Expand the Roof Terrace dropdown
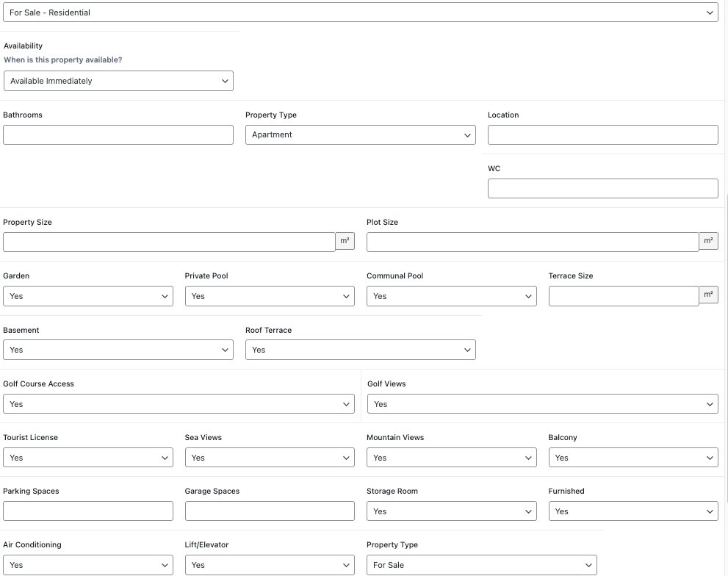The height and width of the screenshot is (576, 728). (360, 350)
